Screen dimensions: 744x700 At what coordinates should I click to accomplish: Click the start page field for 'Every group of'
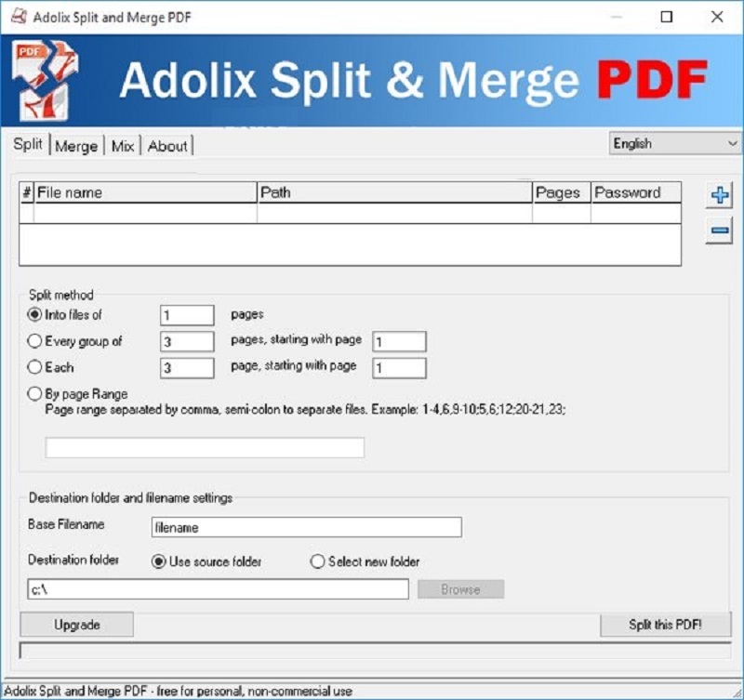tap(399, 341)
